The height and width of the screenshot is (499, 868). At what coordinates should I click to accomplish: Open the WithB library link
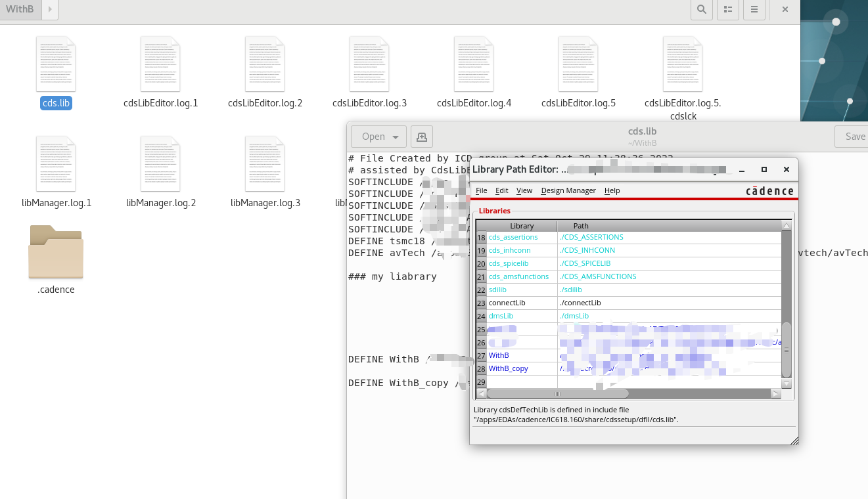click(x=498, y=355)
